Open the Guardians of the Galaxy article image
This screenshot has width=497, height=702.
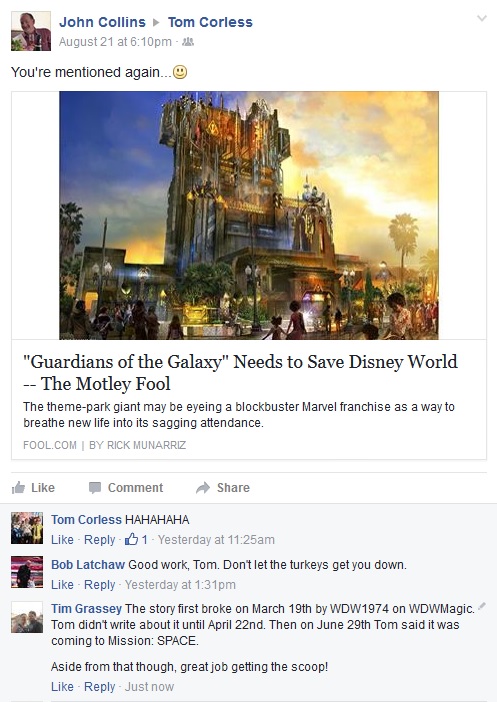pos(249,215)
